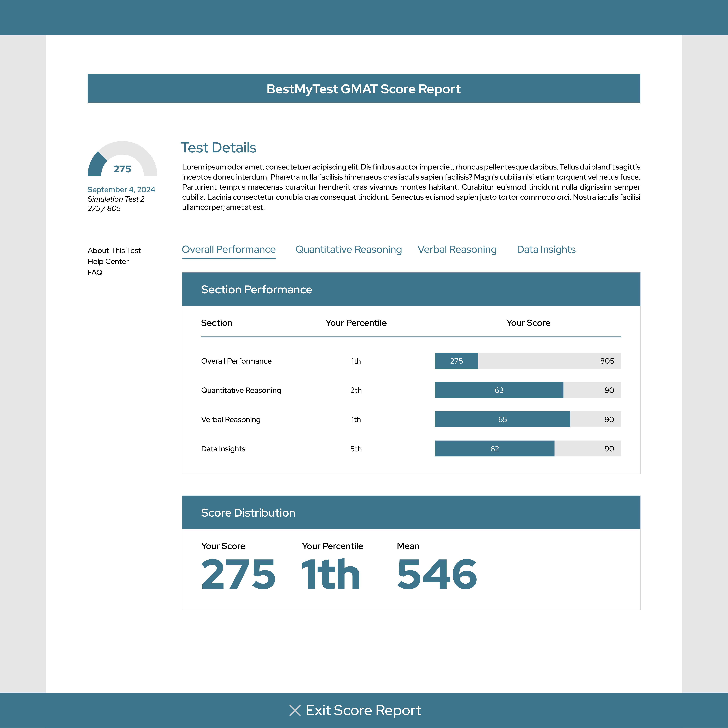Viewport: 728px width, 728px height.
Task: Open the FAQ link
Action: (95, 272)
